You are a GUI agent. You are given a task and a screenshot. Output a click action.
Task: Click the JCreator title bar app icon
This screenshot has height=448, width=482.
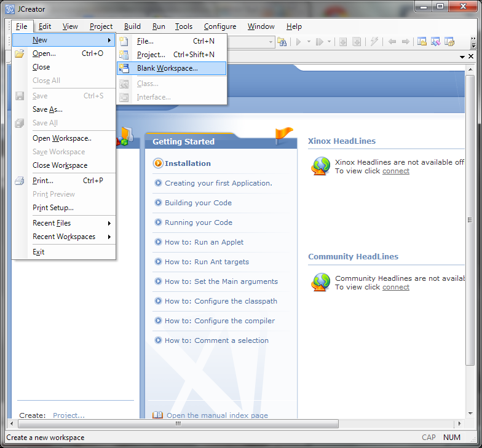[x=10, y=9]
